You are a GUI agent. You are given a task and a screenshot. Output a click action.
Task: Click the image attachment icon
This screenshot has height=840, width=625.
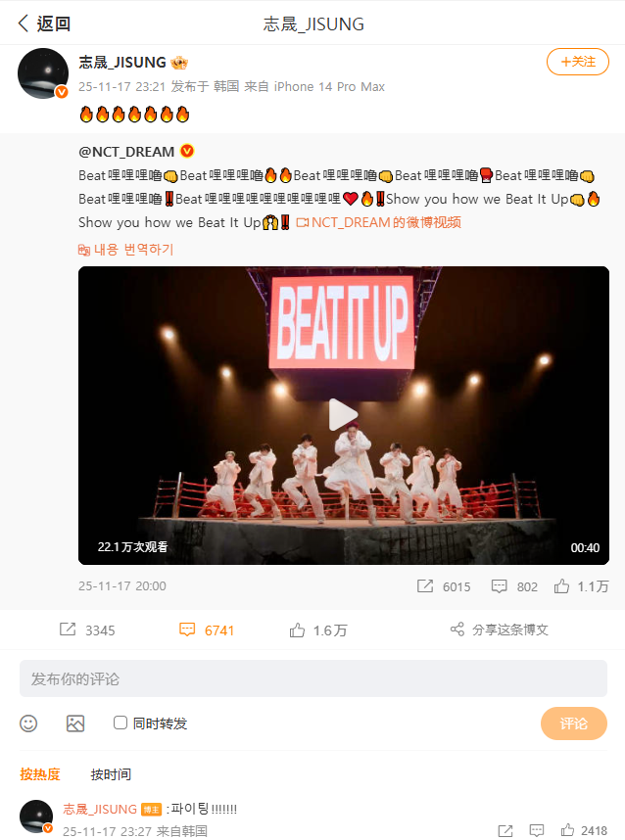pos(75,723)
